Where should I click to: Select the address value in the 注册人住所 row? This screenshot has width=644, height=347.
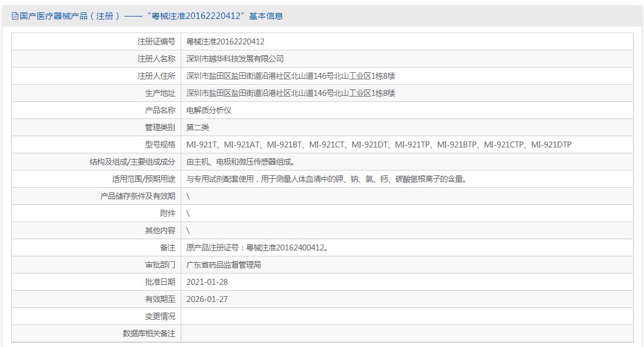(x=290, y=76)
